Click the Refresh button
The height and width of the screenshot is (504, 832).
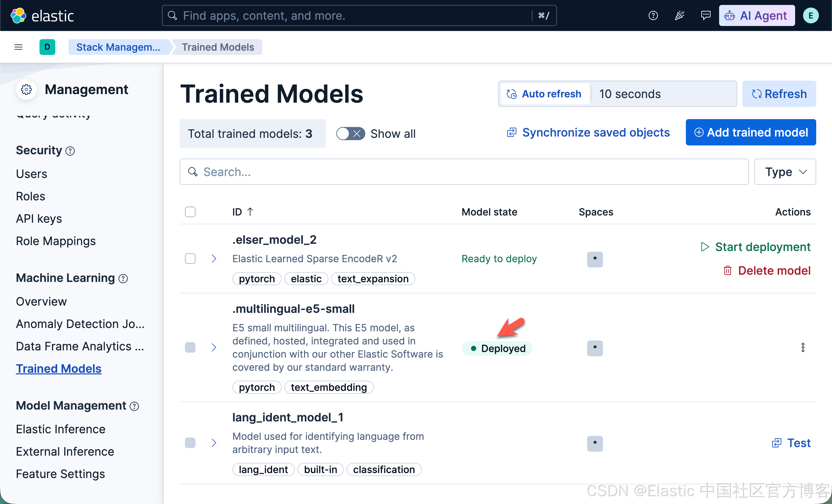coord(779,94)
